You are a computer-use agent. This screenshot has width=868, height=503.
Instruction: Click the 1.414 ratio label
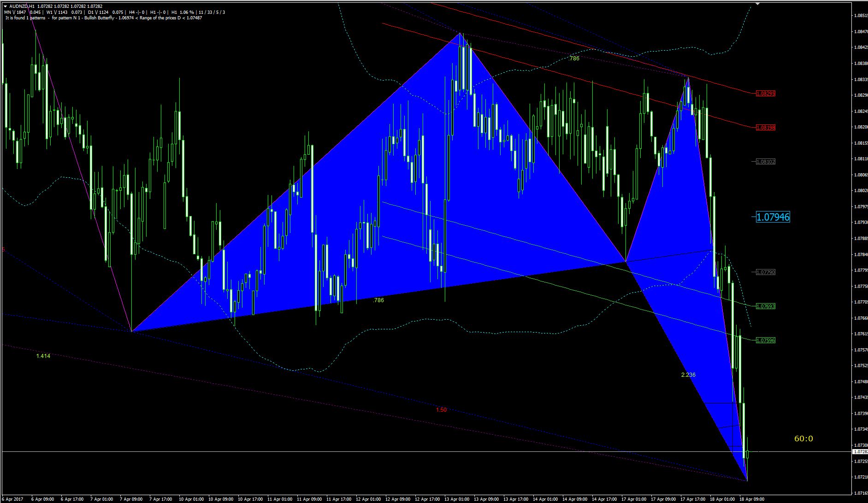click(x=43, y=356)
